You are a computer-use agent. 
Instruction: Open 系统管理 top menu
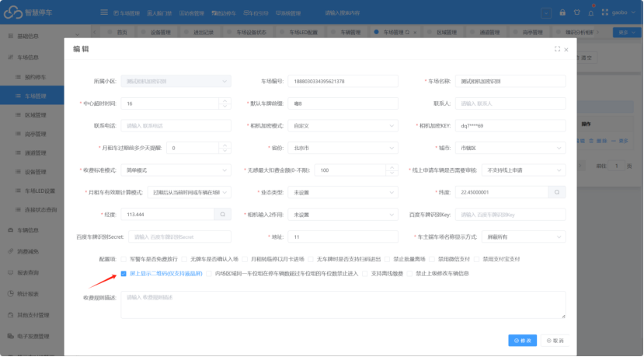(x=288, y=13)
